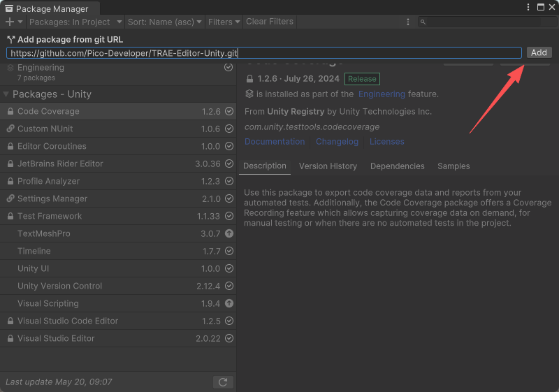This screenshot has width=559, height=392.
Task: Click the update-available arrow icon for TextMeshPro
Action: (x=229, y=233)
